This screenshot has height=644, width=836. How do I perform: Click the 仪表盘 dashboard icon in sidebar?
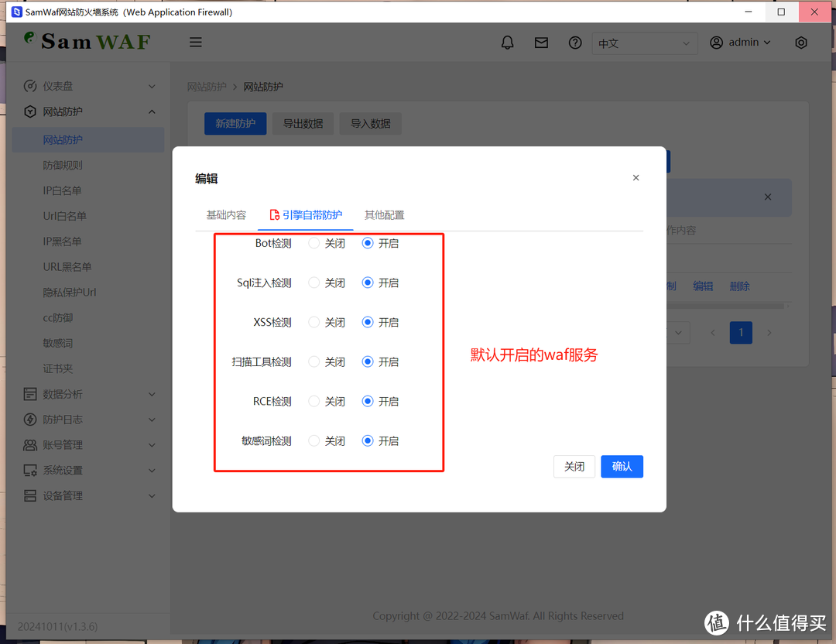(x=31, y=86)
